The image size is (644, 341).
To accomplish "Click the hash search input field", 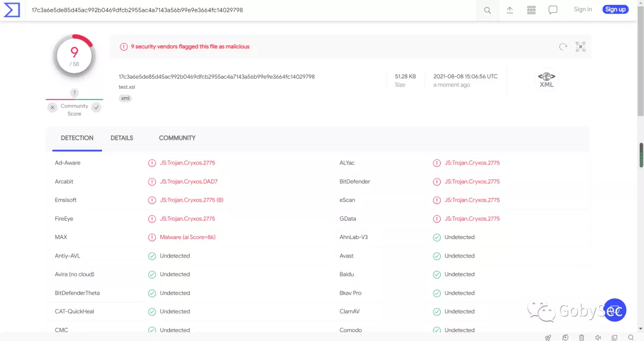I will click(250, 10).
